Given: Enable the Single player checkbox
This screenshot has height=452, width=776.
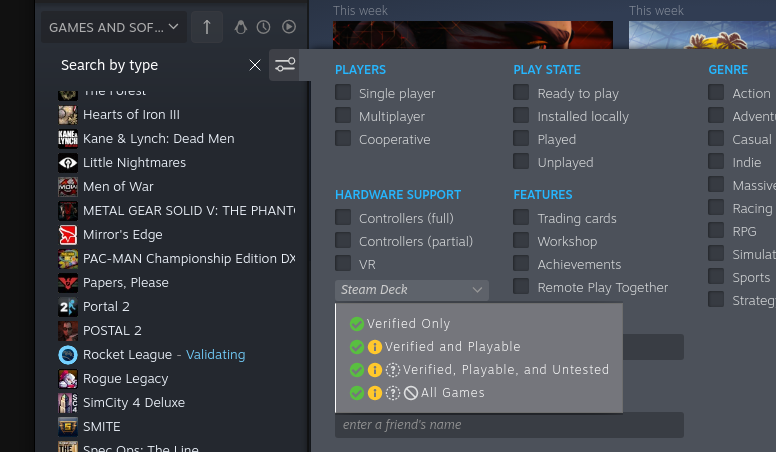Looking at the screenshot, I should click(x=343, y=93).
